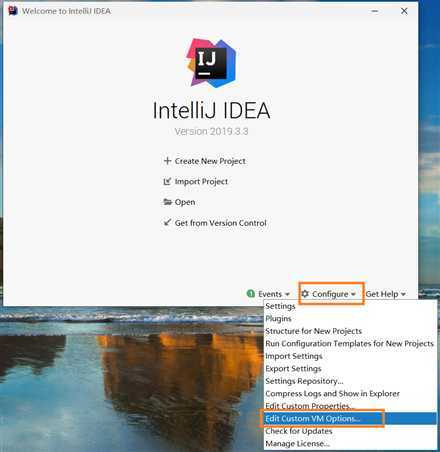Click the Events dropdown arrow
Screen dimensions: 440x452
point(287,294)
